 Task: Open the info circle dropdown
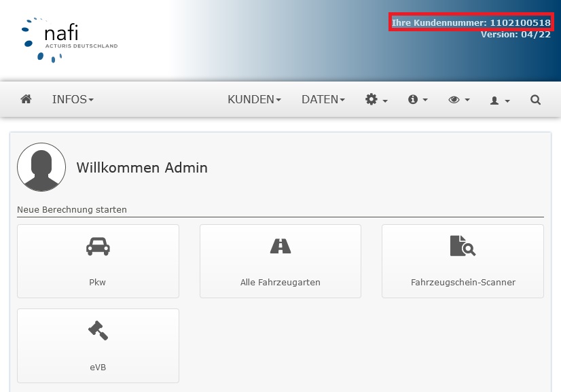pos(418,99)
